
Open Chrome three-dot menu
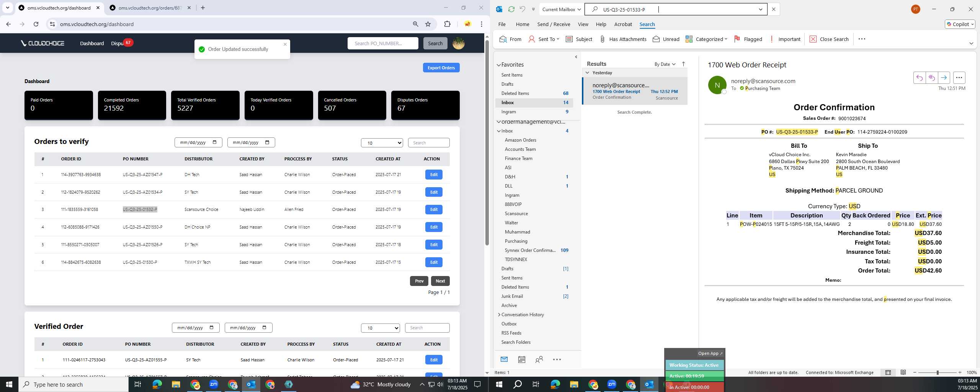point(481,24)
